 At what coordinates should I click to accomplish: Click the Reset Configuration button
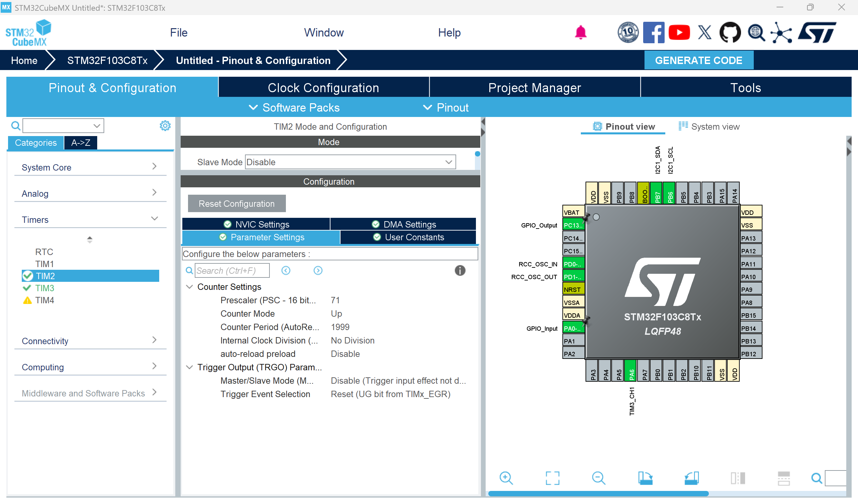pos(237,204)
